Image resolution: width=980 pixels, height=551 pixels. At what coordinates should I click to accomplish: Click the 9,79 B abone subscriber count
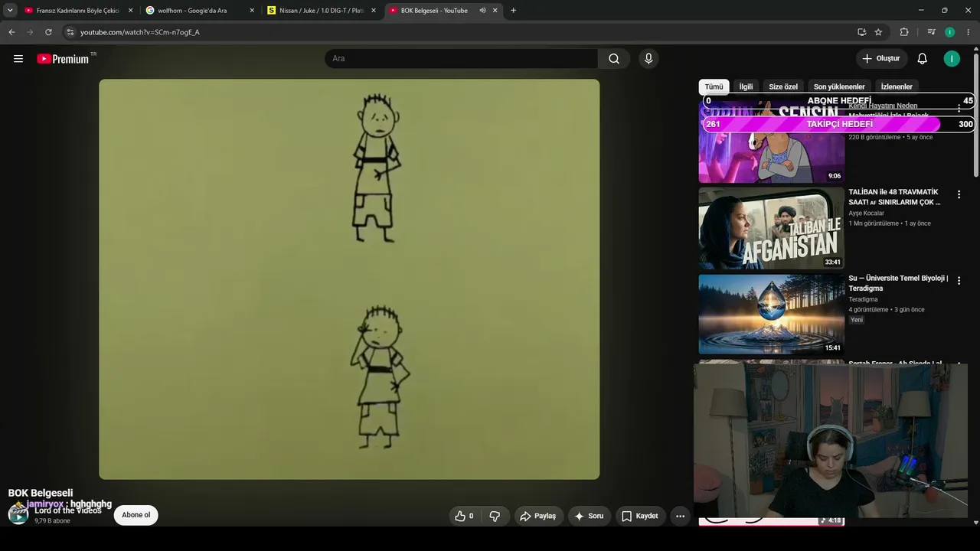[52, 521]
